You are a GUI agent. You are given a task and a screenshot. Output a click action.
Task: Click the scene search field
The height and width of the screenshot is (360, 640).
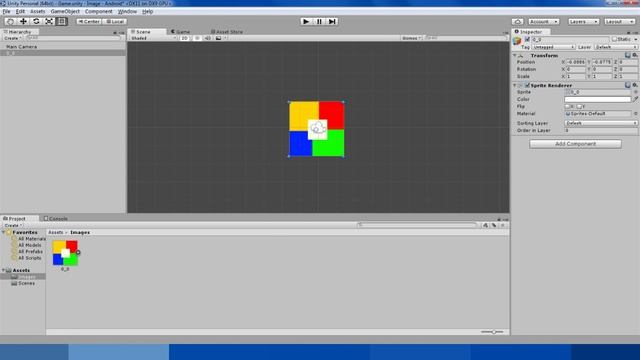pyautogui.click(x=466, y=38)
